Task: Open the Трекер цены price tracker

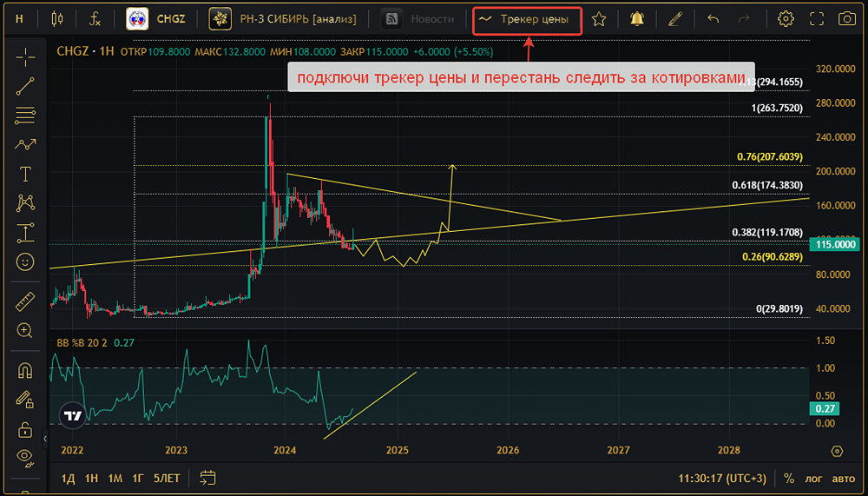Action: click(527, 19)
